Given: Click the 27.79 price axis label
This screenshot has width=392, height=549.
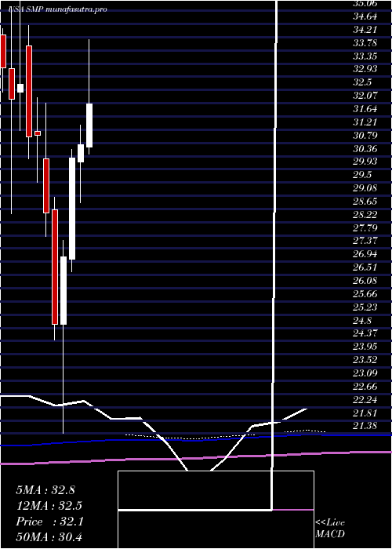Looking at the screenshot, I should [x=365, y=228].
